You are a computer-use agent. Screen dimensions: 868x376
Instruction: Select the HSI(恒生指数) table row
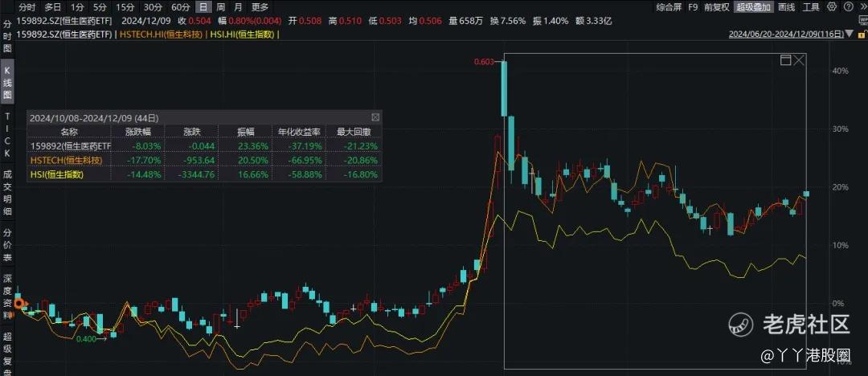click(x=204, y=174)
